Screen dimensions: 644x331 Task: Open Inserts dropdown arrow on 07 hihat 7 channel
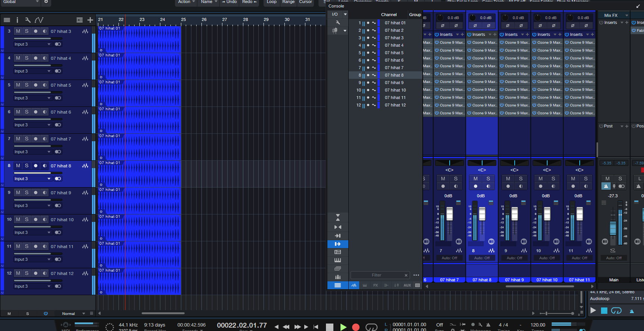[457, 34]
